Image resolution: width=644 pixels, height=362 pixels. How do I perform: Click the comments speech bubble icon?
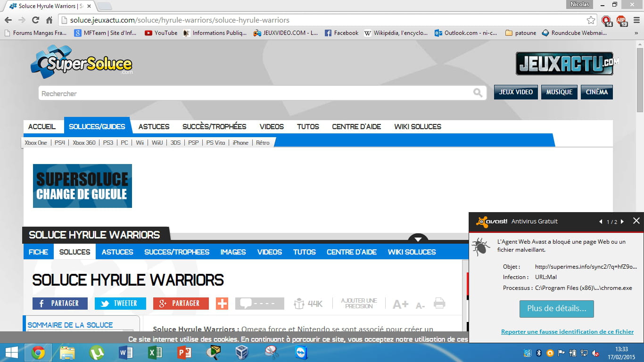260,303
